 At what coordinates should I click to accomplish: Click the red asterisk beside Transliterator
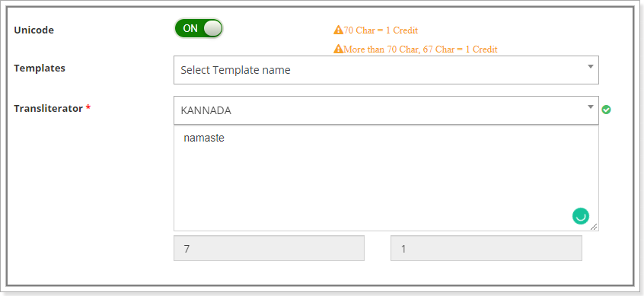(x=88, y=108)
